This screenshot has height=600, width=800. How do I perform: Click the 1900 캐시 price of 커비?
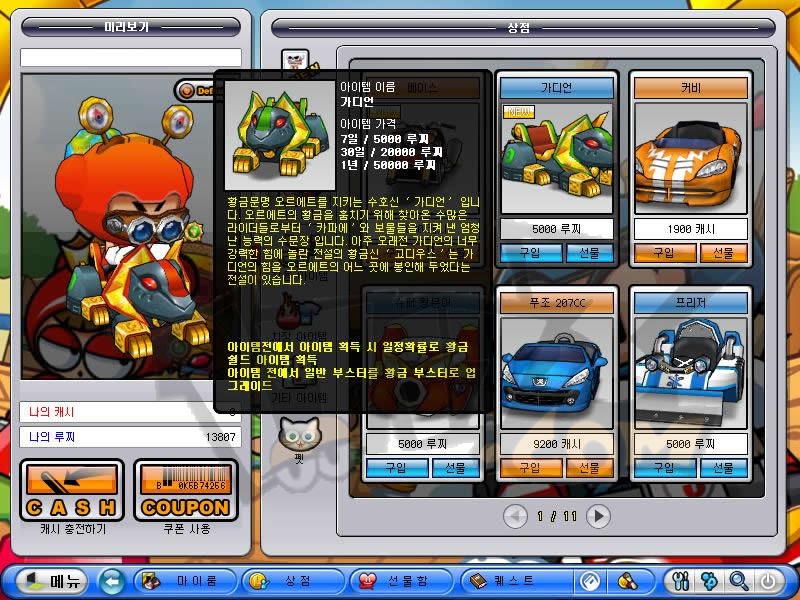(690, 229)
